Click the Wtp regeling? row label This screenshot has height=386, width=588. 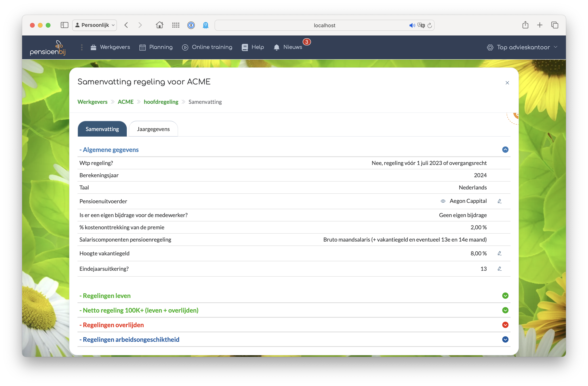coord(96,163)
